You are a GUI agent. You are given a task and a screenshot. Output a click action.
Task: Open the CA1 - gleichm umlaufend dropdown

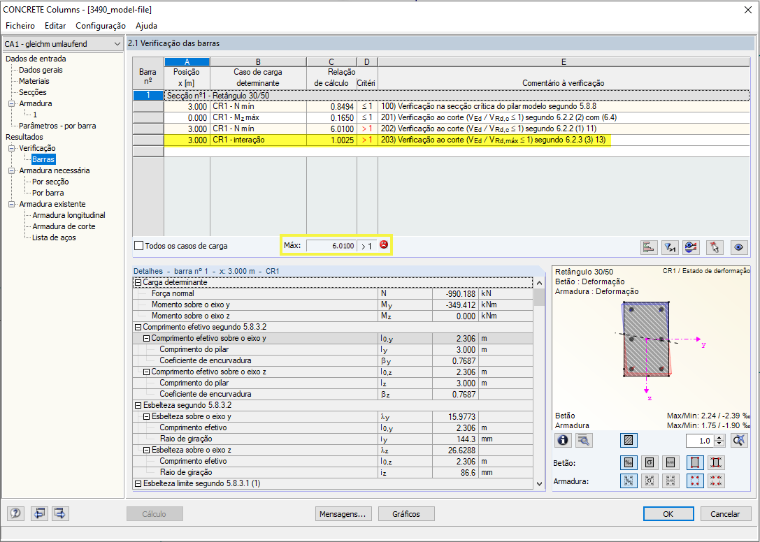pos(63,44)
